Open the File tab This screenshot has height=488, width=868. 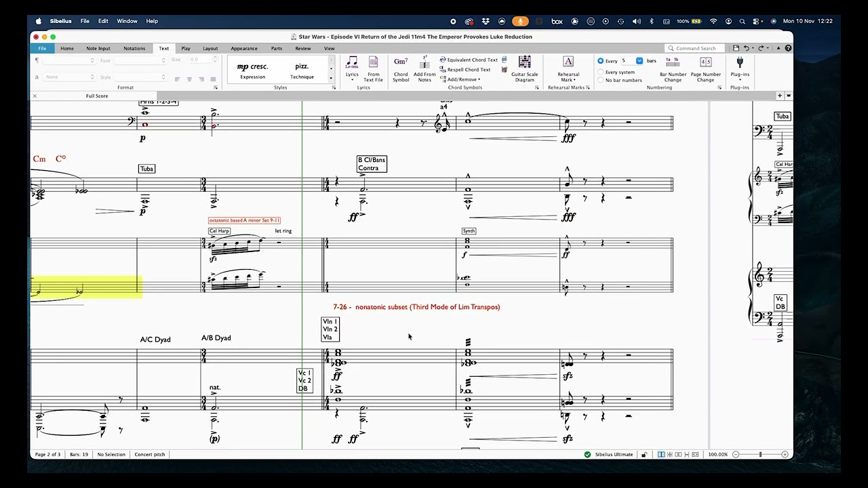tap(42, 48)
